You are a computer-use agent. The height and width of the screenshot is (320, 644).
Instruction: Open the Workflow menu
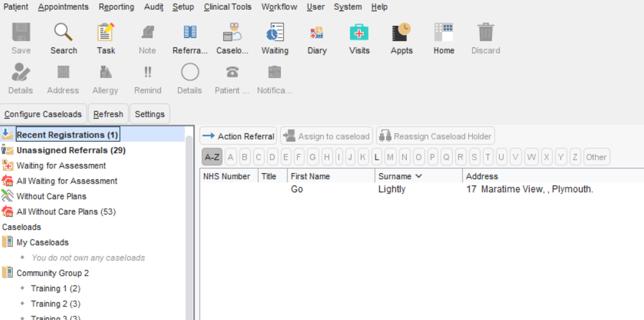(279, 7)
